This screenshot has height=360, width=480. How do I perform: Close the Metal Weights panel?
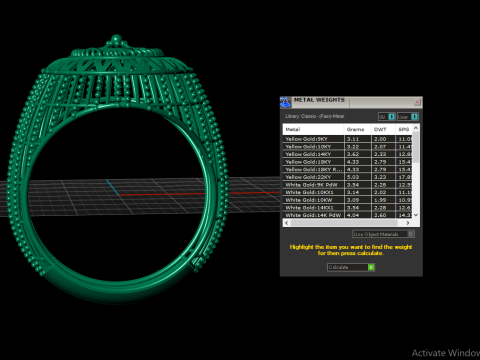pyautogui.click(x=417, y=102)
